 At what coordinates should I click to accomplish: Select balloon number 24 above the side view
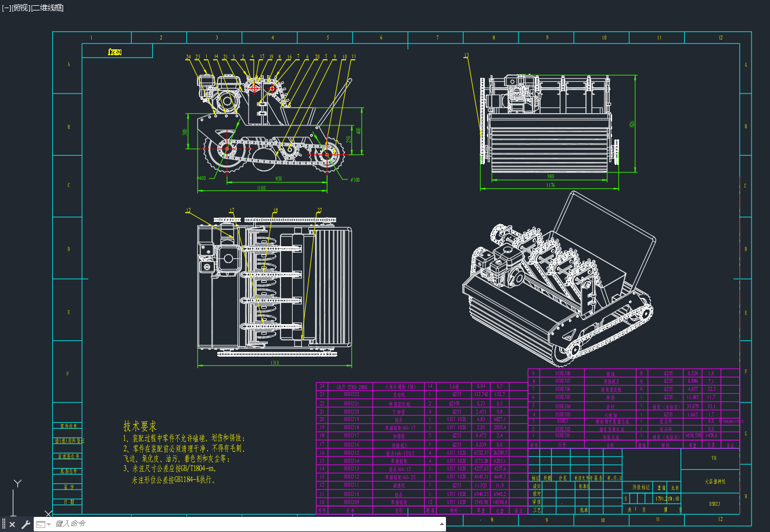(x=188, y=57)
